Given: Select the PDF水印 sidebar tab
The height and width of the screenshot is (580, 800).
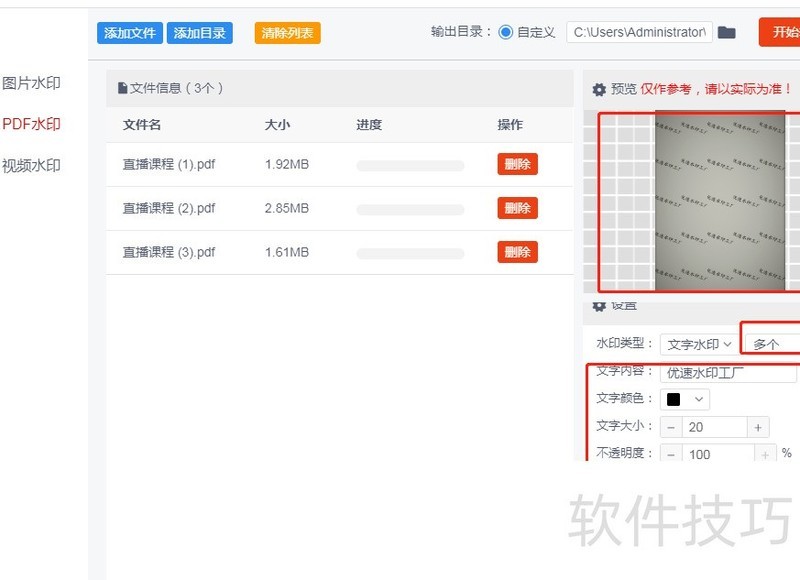Looking at the screenshot, I should [x=31, y=124].
